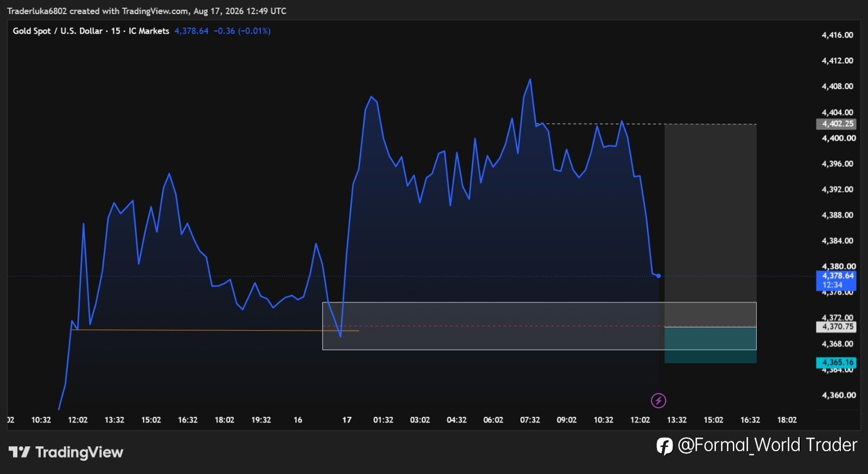Select the teal profit-target zone of the short position
Image resolution: width=868 pixels, height=474 pixels.
pos(711,345)
